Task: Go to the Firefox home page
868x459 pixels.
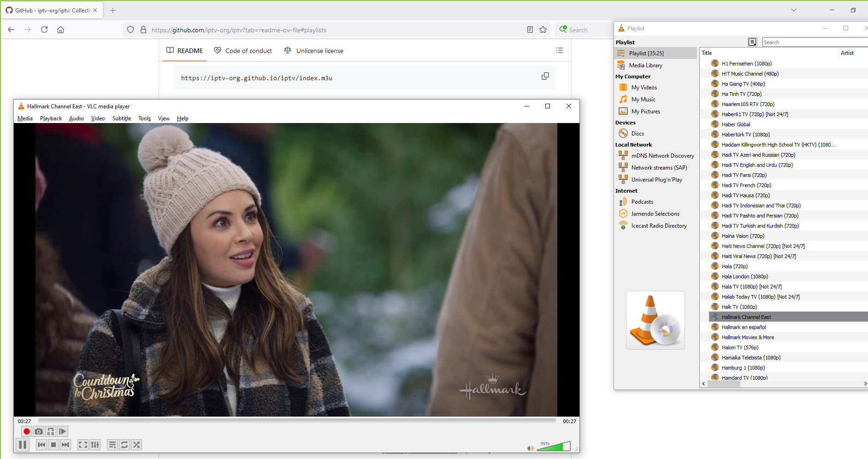Action: (60, 29)
